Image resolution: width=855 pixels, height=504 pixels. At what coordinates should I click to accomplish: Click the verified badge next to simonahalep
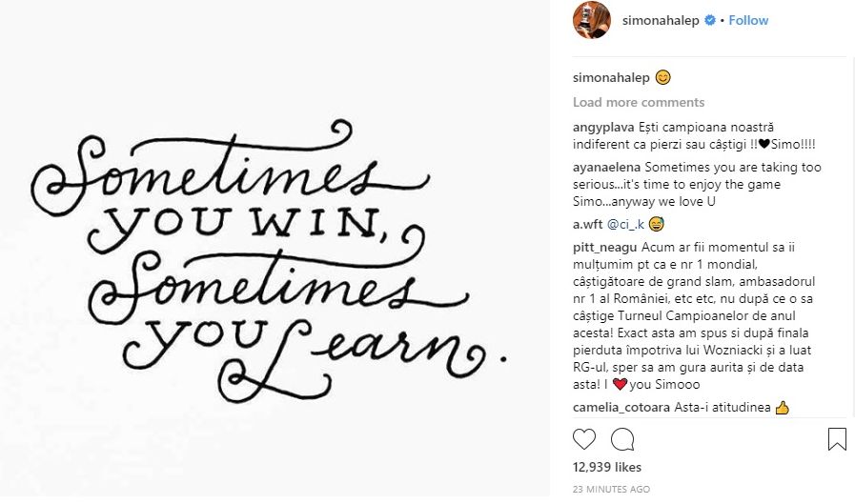[710, 20]
